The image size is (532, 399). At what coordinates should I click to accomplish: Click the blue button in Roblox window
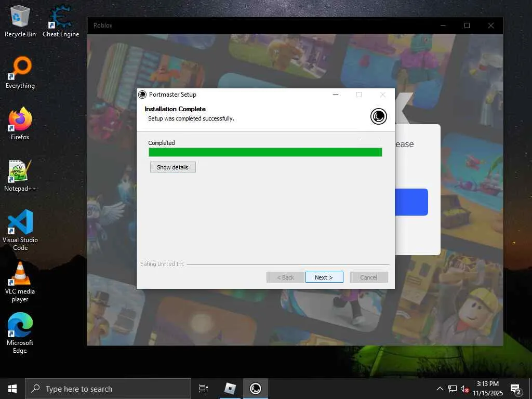(411, 202)
